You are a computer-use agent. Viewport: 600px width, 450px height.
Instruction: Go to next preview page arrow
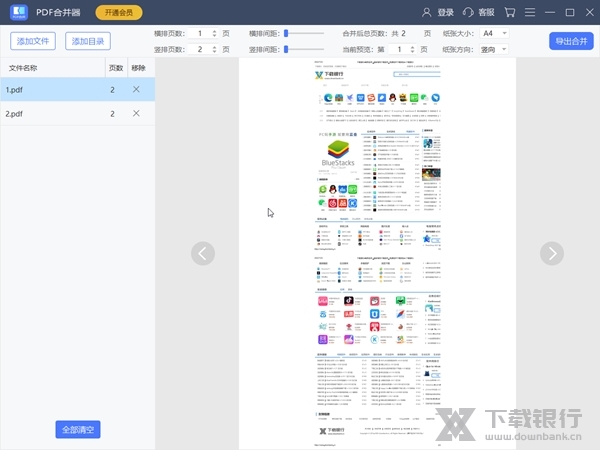coord(552,253)
